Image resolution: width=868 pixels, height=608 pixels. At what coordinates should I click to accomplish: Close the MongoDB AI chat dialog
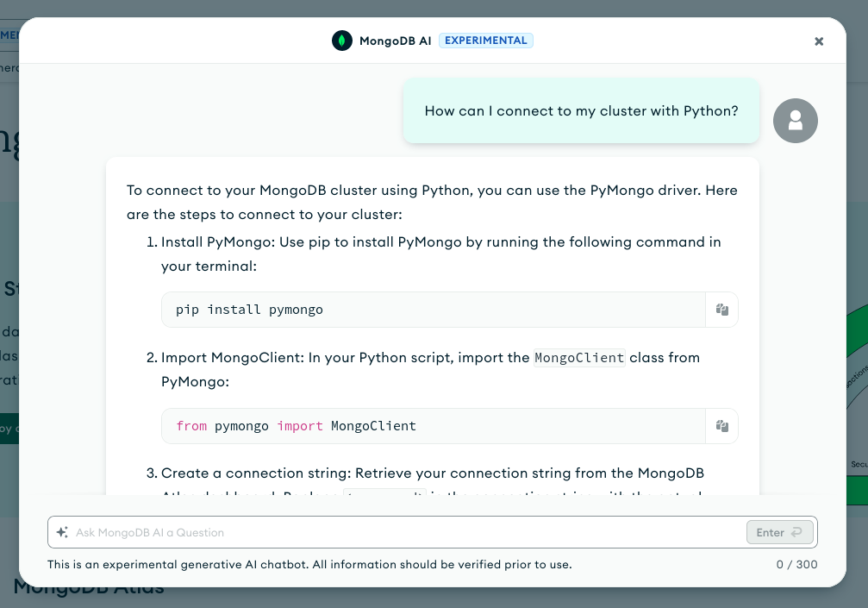pos(819,41)
